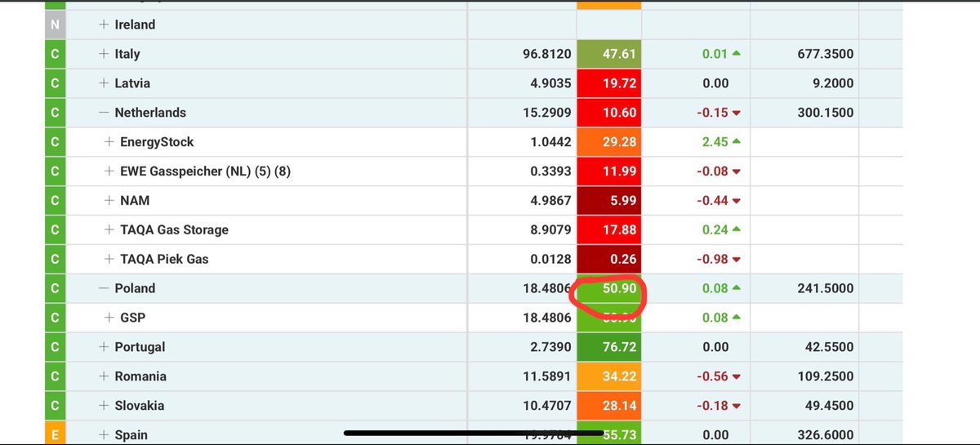Click the green up arrow beside EnergyStock's 2.45

pos(737,142)
